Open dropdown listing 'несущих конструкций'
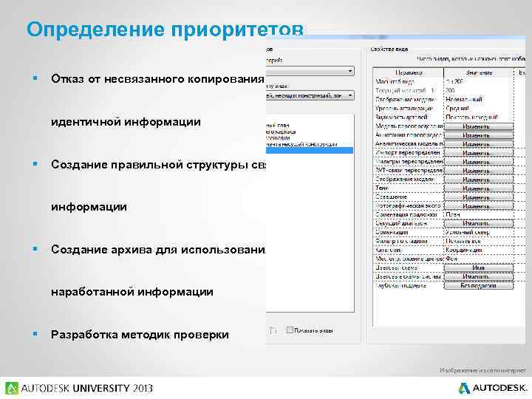Image resolution: width=532 pixels, height=399 pixels. (349, 96)
